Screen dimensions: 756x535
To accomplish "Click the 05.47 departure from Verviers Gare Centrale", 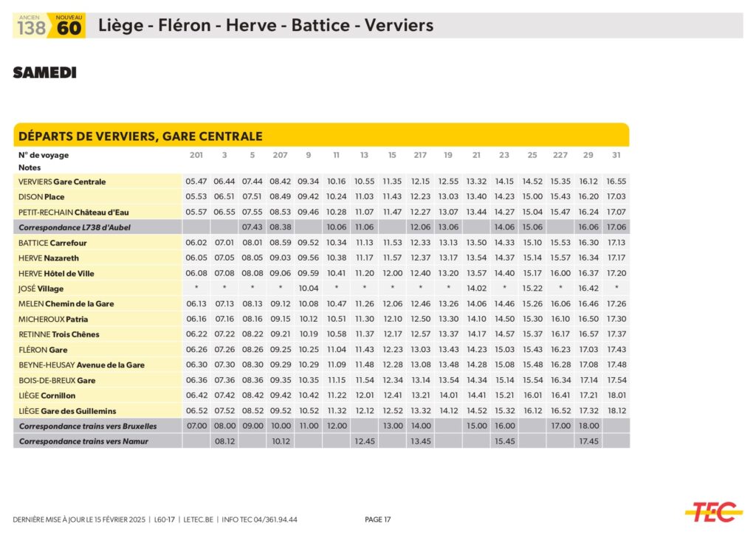I will [196, 182].
